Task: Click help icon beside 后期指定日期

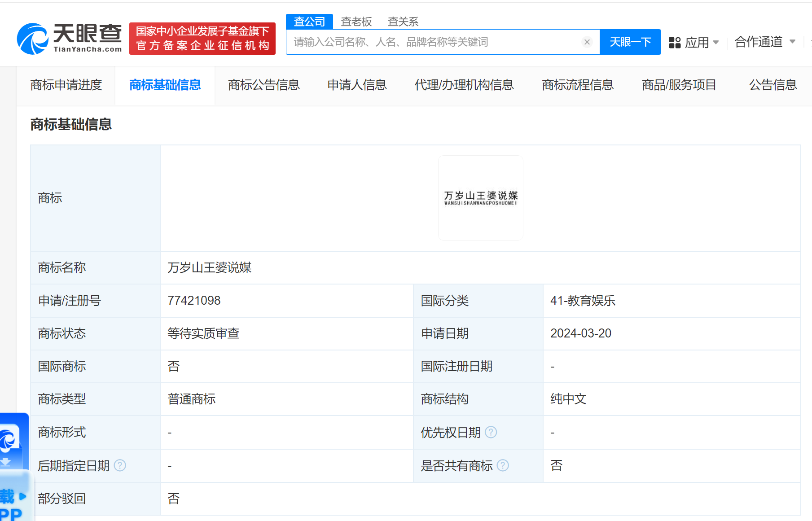Action: click(120, 465)
